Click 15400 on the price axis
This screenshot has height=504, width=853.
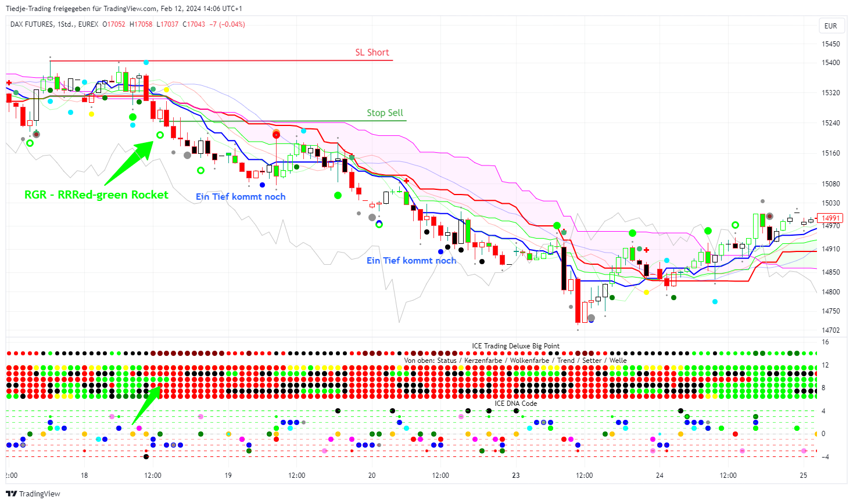pyautogui.click(x=831, y=62)
